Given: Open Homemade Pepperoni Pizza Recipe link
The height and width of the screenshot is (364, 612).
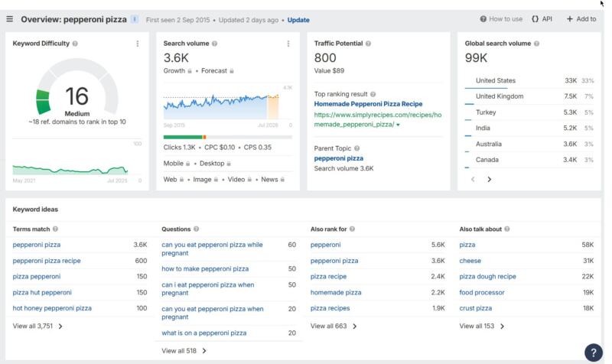Looking at the screenshot, I should click(368, 104).
